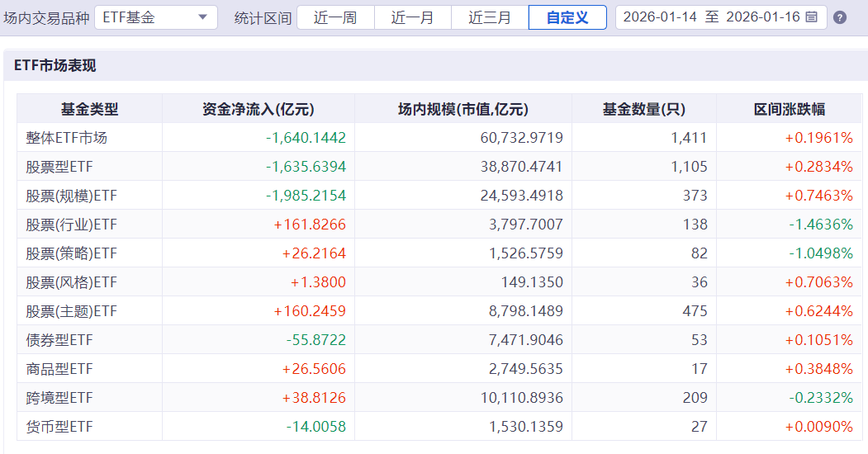Open the help question mark icon

point(840,17)
